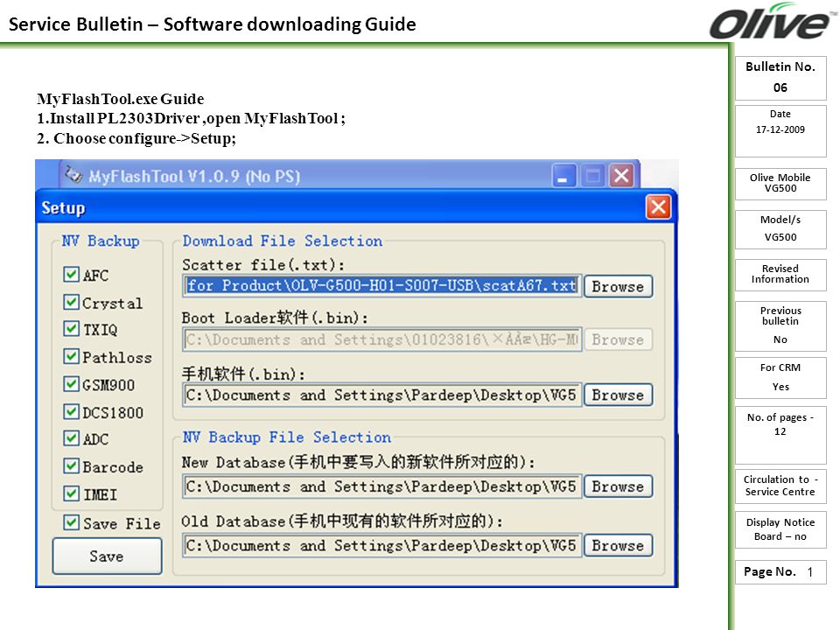The height and width of the screenshot is (630, 840).
Task: Uncheck the ADC checkbox
Action: click(x=71, y=438)
